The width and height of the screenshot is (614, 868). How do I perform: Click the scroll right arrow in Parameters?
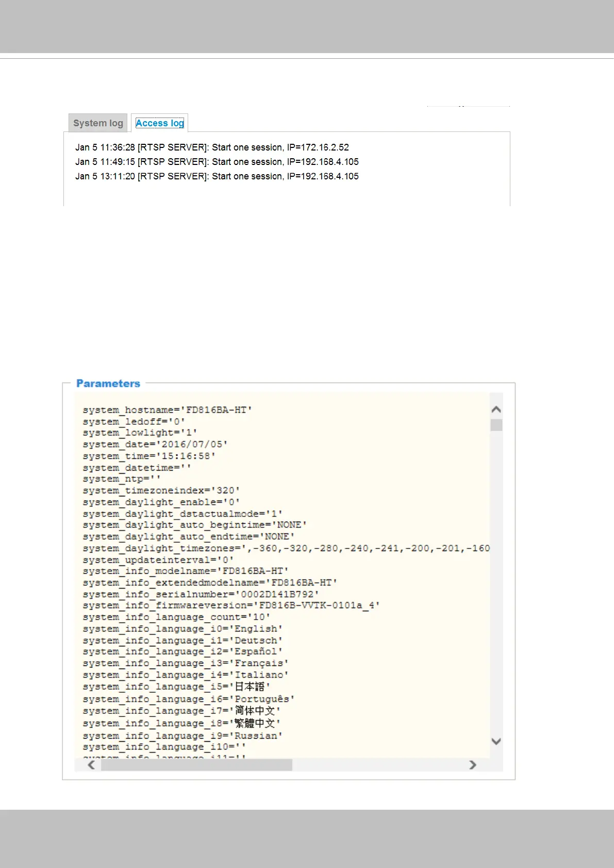tap(473, 765)
